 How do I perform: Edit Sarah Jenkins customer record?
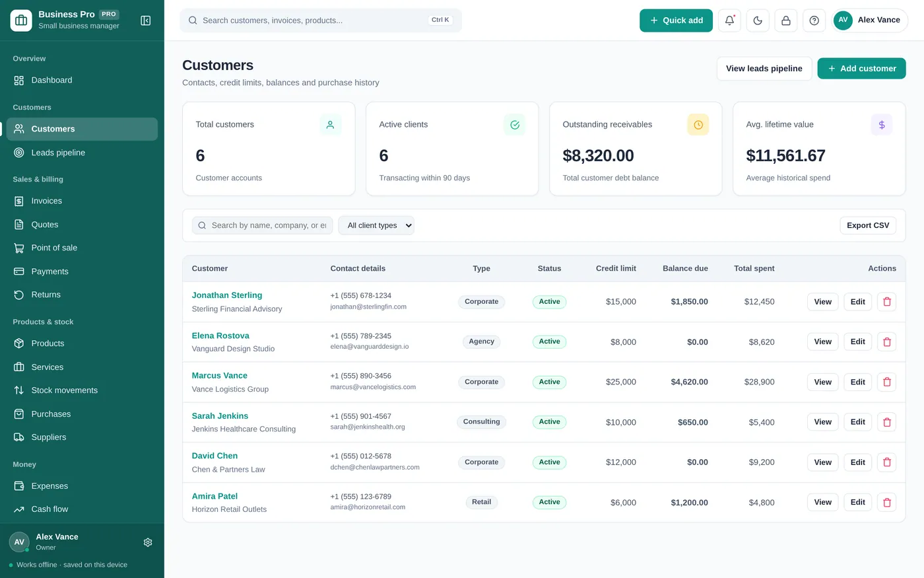[x=857, y=422]
